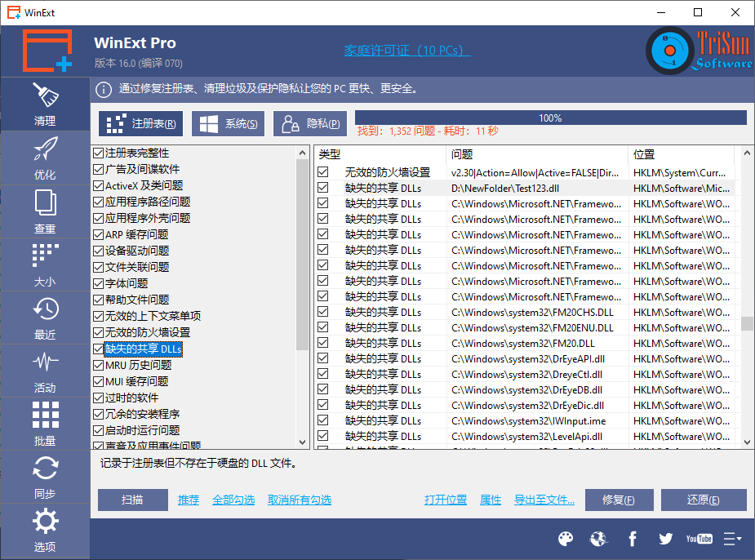Click the 扫描 scan button
Screen dimensions: 755x560
click(x=133, y=500)
